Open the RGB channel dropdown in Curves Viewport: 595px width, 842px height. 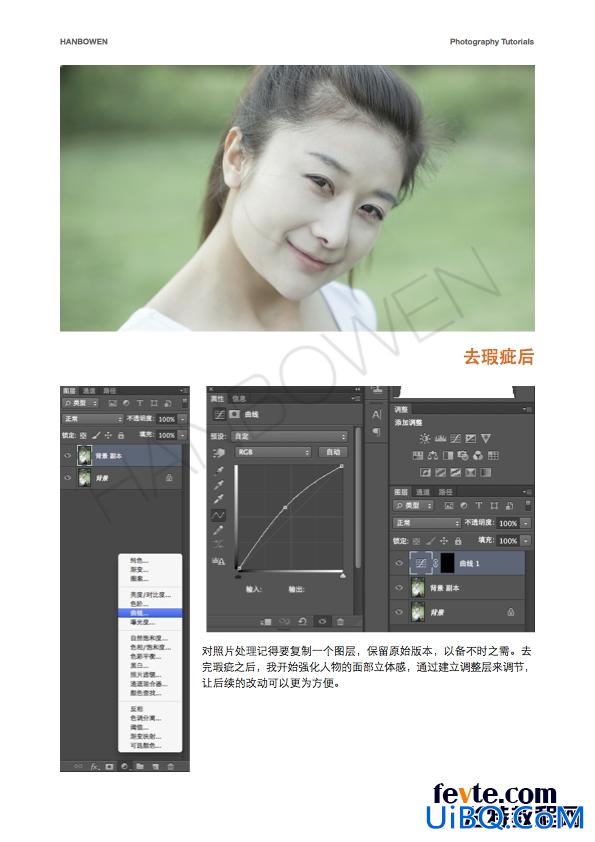pyautogui.click(x=273, y=452)
